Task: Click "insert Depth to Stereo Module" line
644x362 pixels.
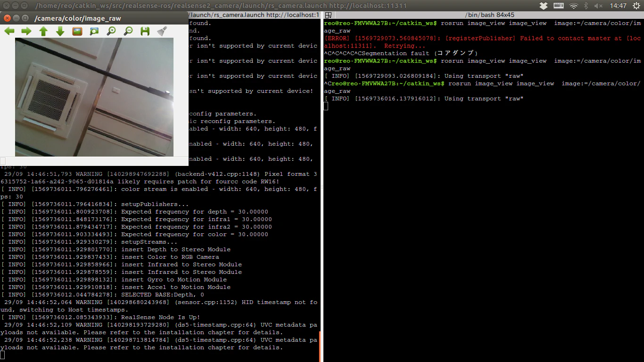Action: (116, 249)
